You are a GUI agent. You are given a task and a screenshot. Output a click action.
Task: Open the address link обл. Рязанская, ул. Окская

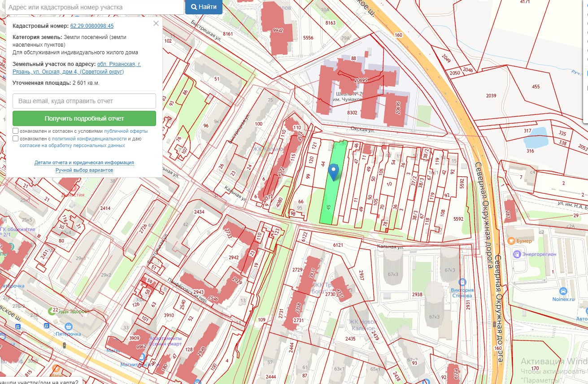(x=77, y=68)
